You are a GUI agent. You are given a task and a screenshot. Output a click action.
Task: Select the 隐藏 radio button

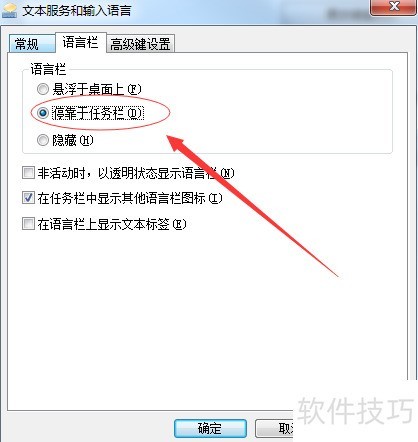43,140
